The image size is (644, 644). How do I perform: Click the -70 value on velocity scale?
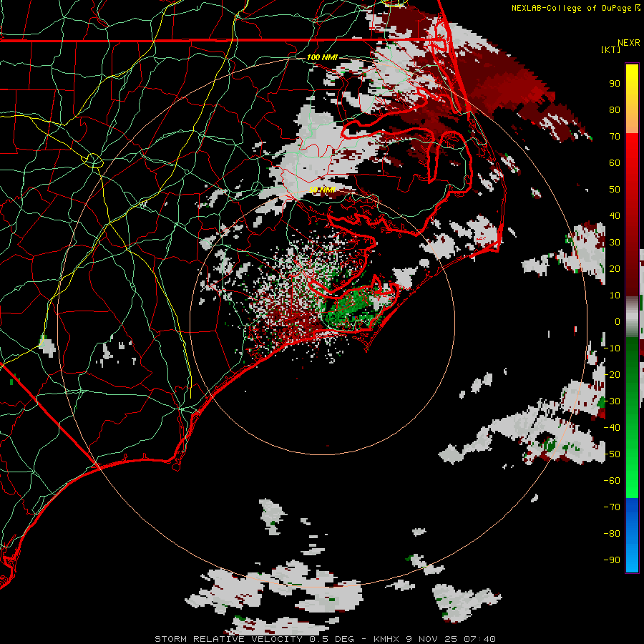click(x=612, y=507)
